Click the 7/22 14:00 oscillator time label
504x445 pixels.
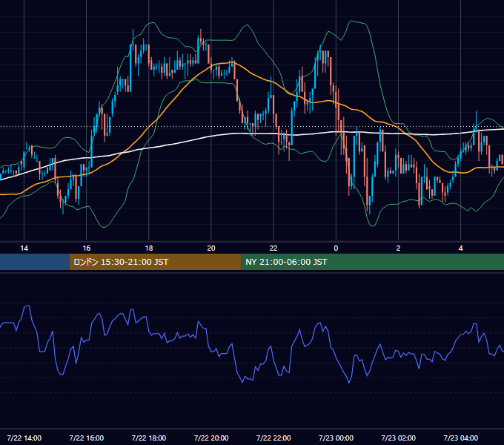[24, 438]
